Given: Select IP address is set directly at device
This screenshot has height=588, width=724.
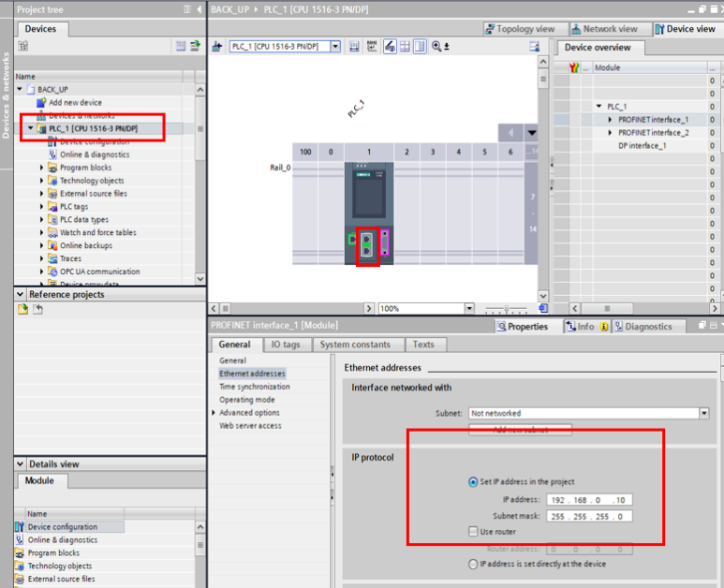Looking at the screenshot, I should click(473, 564).
